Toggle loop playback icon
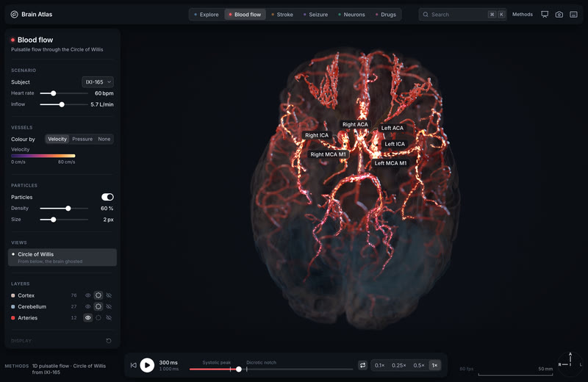 click(362, 365)
